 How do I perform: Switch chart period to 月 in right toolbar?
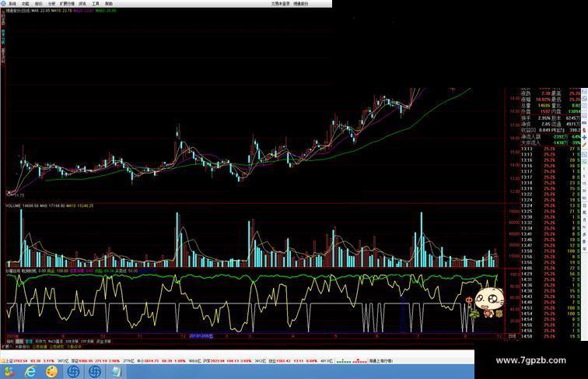[x=584, y=220]
